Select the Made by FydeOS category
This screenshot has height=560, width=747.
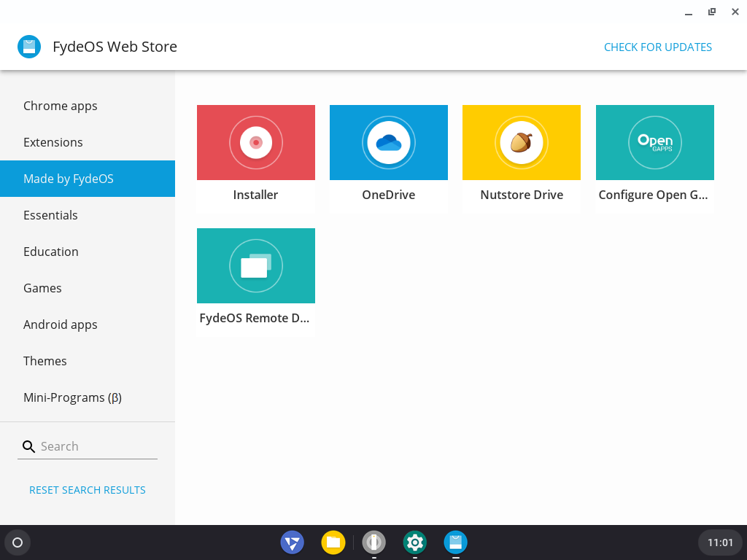coord(88,179)
